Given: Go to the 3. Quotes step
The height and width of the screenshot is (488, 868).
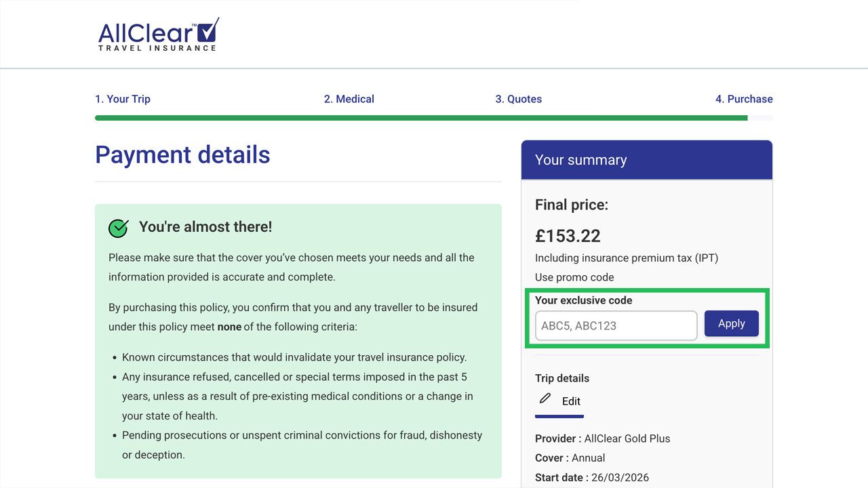Looking at the screenshot, I should pos(519,99).
